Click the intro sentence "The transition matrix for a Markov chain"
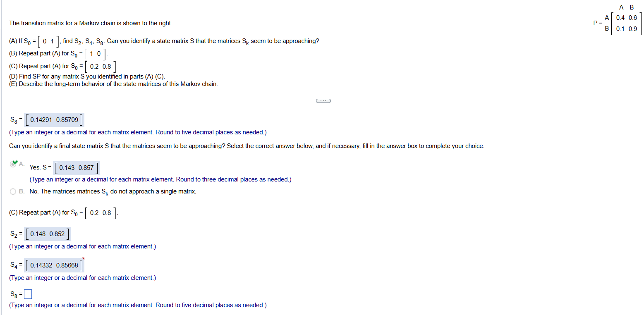 [x=91, y=23]
